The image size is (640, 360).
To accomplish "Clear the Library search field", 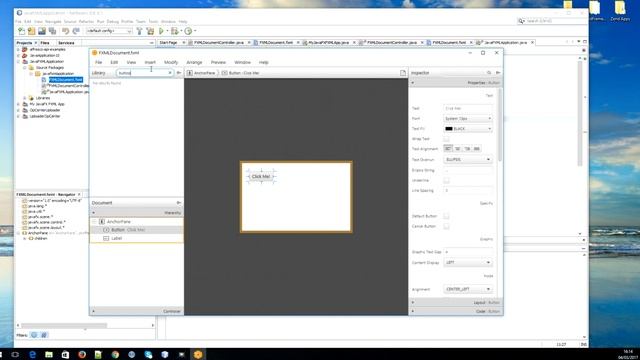I will (x=170, y=73).
